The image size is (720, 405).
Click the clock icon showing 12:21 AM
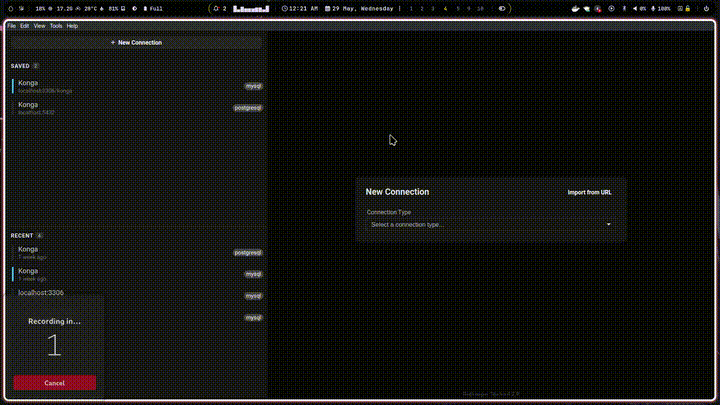point(285,9)
